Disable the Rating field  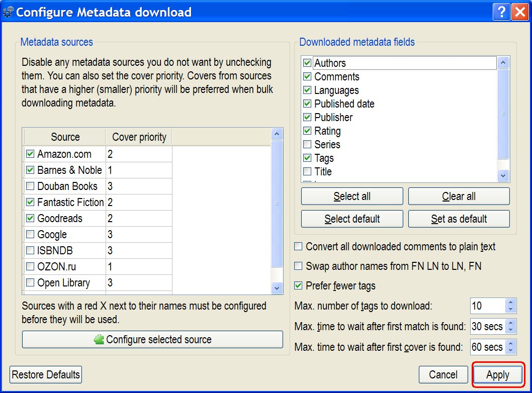tap(307, 131)
